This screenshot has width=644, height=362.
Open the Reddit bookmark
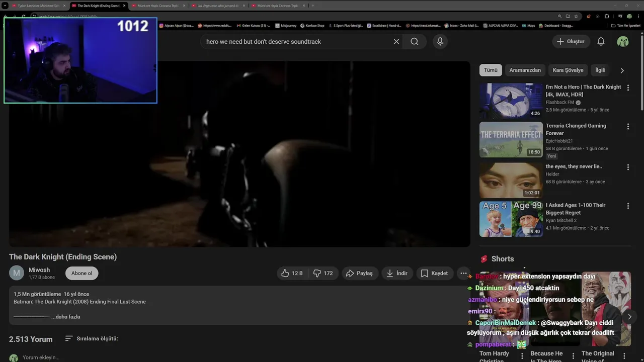(x=214, y=25)
